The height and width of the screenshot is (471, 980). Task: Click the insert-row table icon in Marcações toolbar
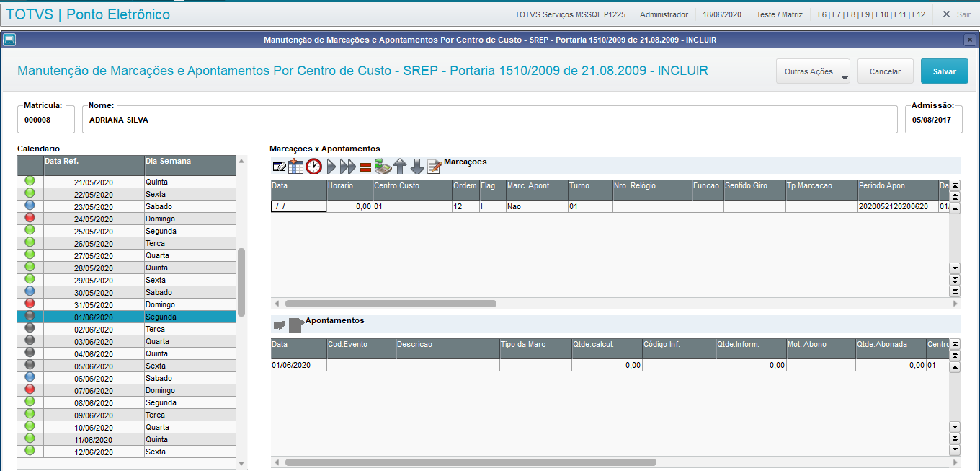(296, 166)
